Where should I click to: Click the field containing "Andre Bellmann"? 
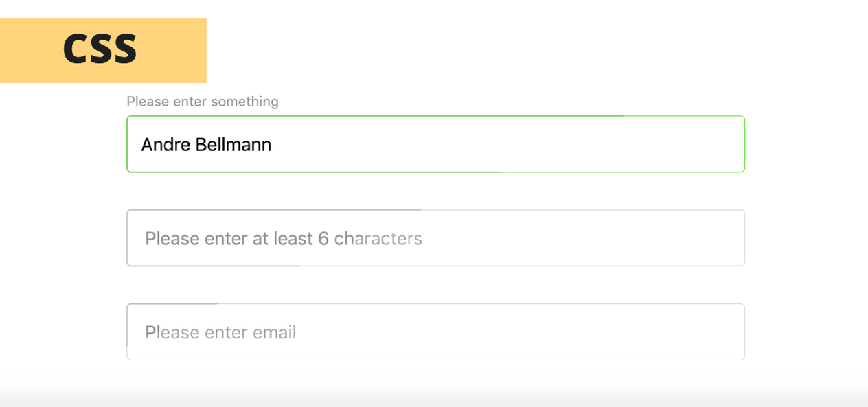pos(435,144)
